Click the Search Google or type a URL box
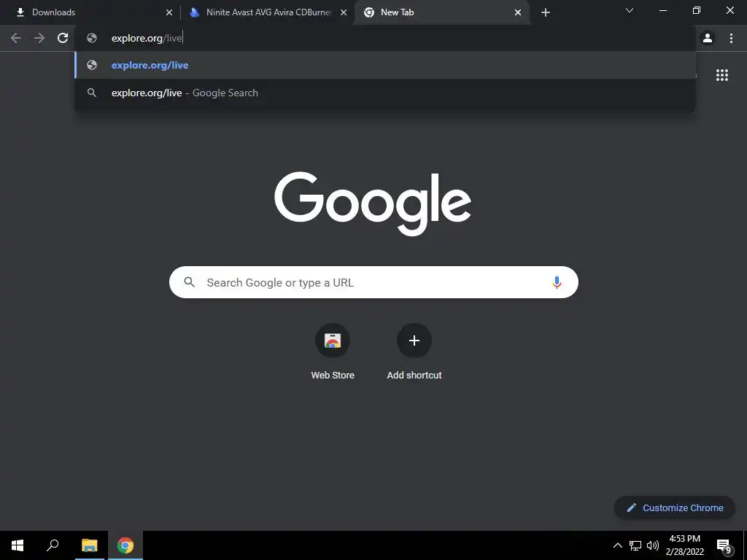This screenshot has width=747, height=560. pyautogui.click(x=373, y=282)
